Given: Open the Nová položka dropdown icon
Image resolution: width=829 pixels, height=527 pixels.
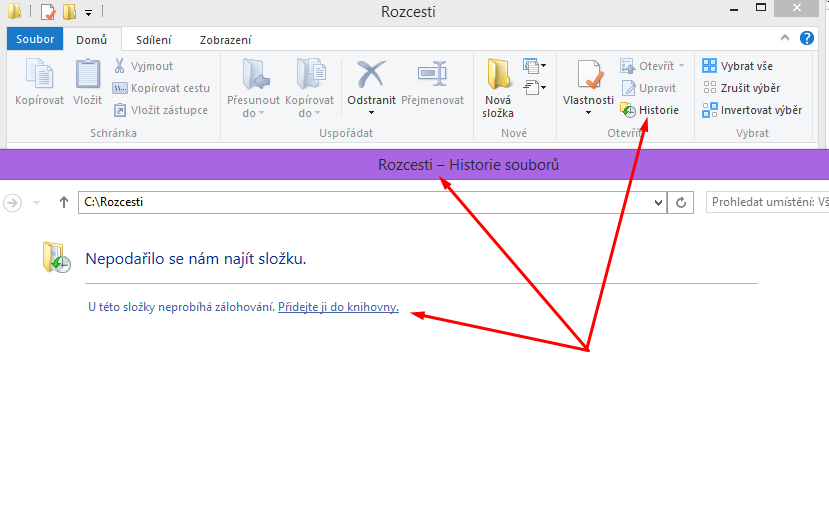Looking at the screenshot, I should tap(535, 66).
